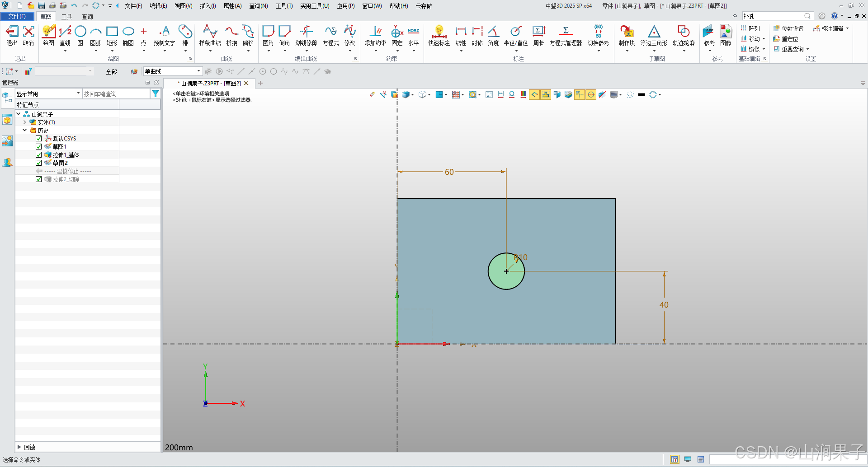Expand the 实体(1) tree node
Image resolution: width=868 pixels, height=467 pixels.
tap(25, 122)
